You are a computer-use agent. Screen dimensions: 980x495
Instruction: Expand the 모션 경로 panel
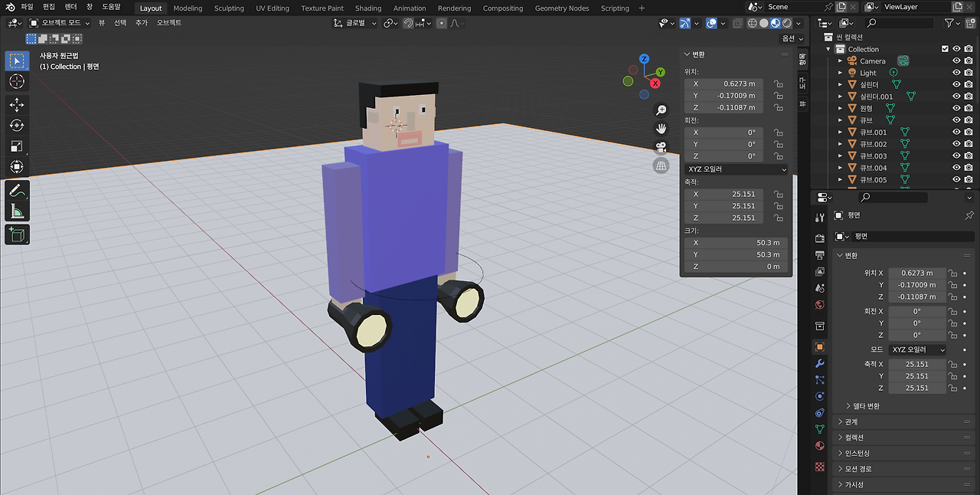903,468
